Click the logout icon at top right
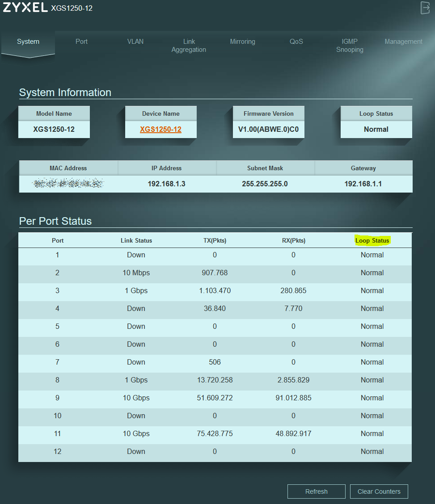The width and height of the screenshot is (435, 504). point(425,8)
